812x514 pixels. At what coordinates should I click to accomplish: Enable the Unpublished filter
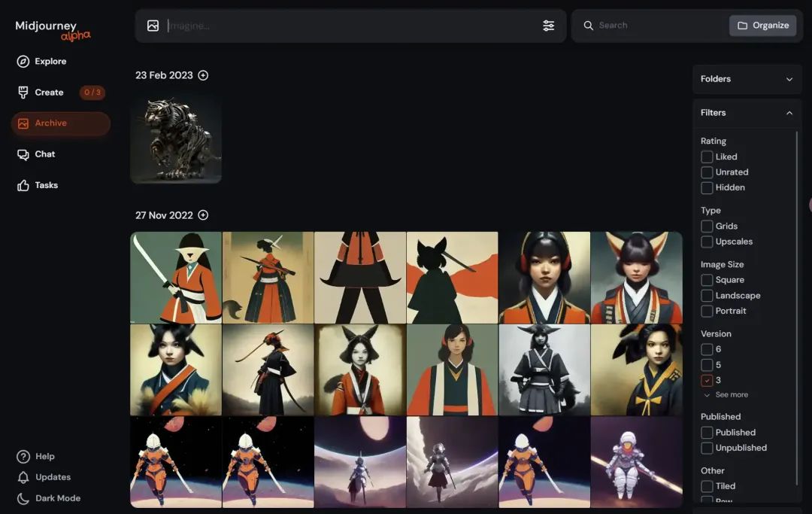[706, 448]
